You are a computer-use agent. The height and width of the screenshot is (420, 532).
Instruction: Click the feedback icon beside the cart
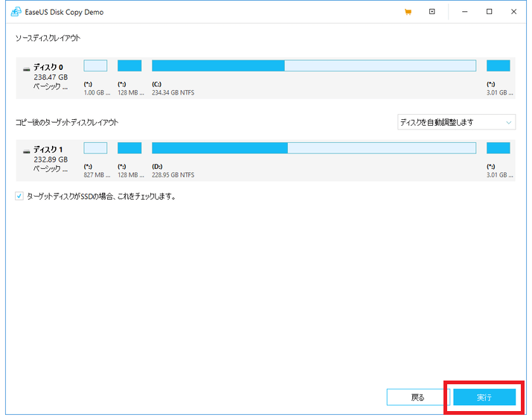432,12
